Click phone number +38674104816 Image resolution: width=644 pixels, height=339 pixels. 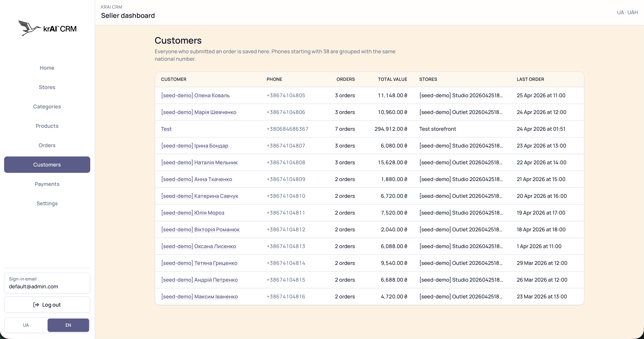tap(286, 297)
